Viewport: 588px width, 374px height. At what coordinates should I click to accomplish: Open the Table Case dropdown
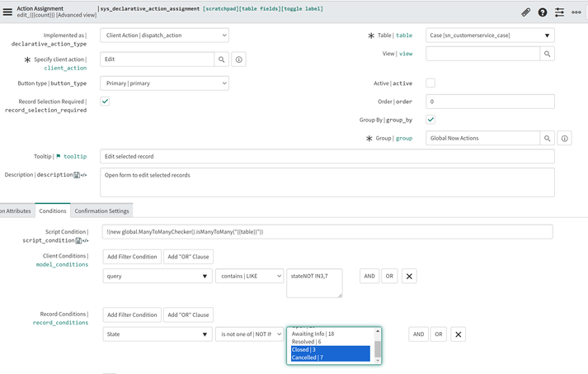click(x=490, y=36)
